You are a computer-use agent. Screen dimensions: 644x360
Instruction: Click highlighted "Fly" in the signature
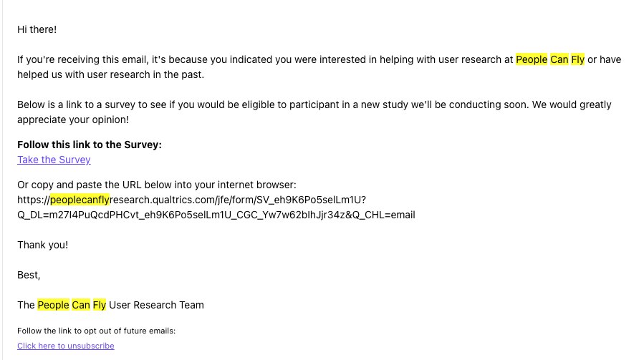pyautogui.click(x=99, y=305)
